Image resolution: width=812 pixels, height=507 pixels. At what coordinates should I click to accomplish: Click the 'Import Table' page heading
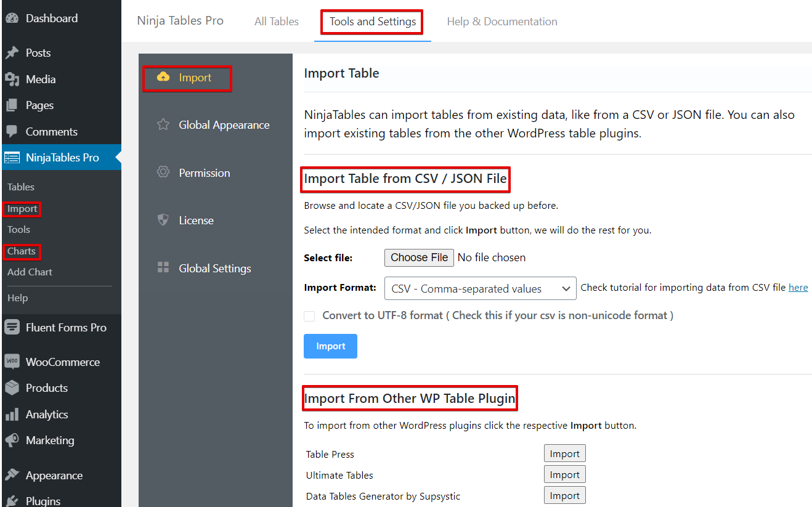point(341,73)
